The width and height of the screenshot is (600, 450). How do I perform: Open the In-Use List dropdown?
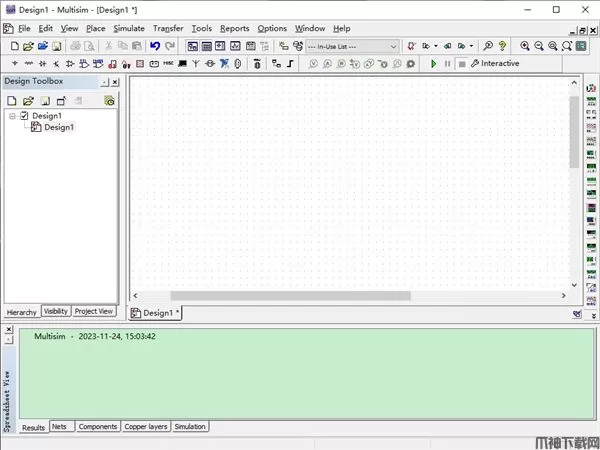click(352, 47)
